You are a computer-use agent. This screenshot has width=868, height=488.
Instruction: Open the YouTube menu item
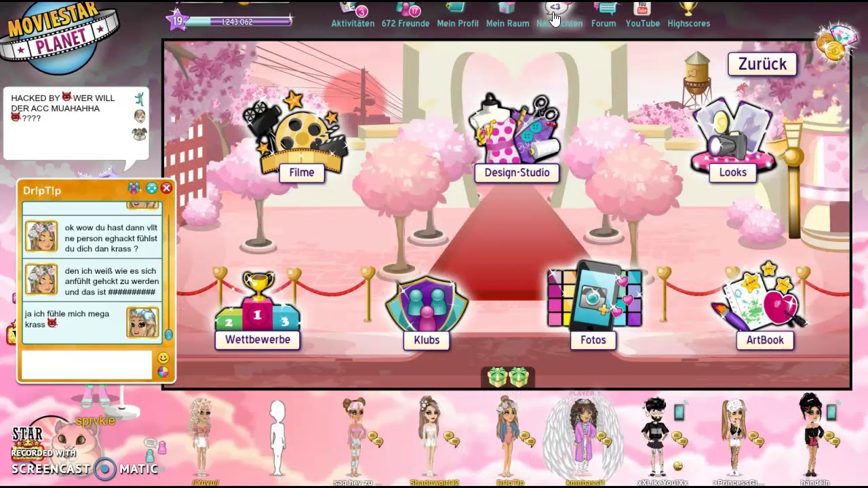click(642, 15)
